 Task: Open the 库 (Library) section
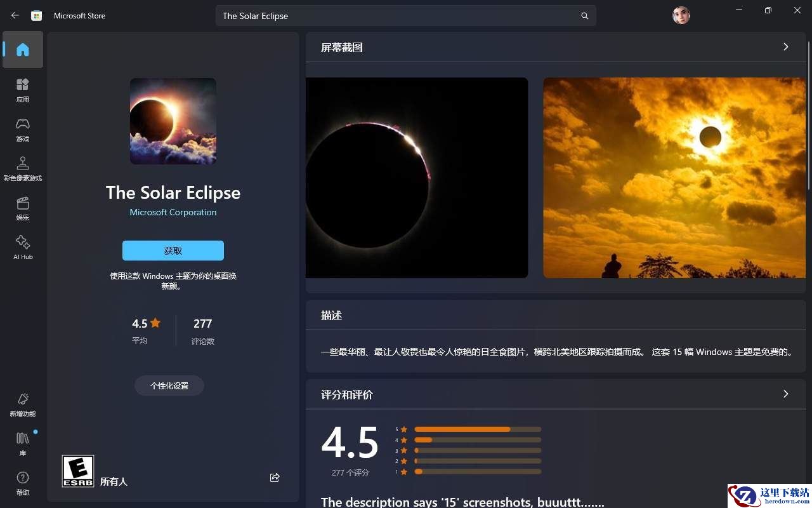pos(23,443)
